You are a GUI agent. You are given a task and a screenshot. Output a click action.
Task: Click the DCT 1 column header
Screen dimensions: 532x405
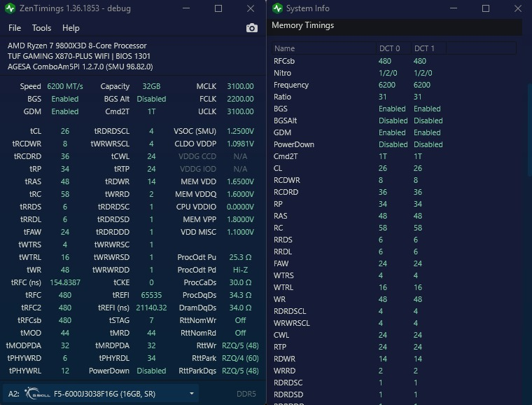click(x=428, y=48)
